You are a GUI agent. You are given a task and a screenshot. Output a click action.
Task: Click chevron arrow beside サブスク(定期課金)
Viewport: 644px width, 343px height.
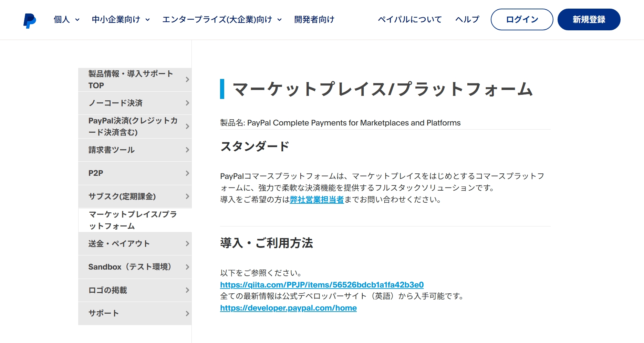pos(187,196)
